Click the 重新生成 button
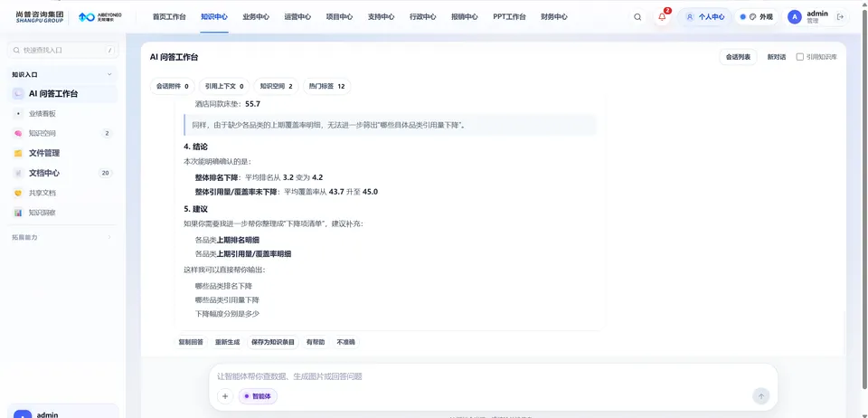868x418 pixels. pyautogui.click(x=228, y=342)
